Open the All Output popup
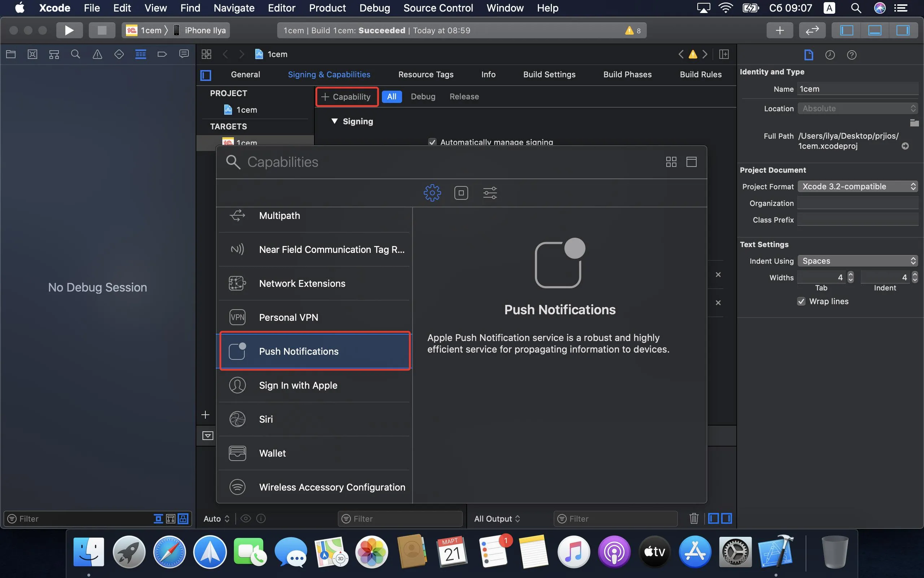 [x=497, y=519]
